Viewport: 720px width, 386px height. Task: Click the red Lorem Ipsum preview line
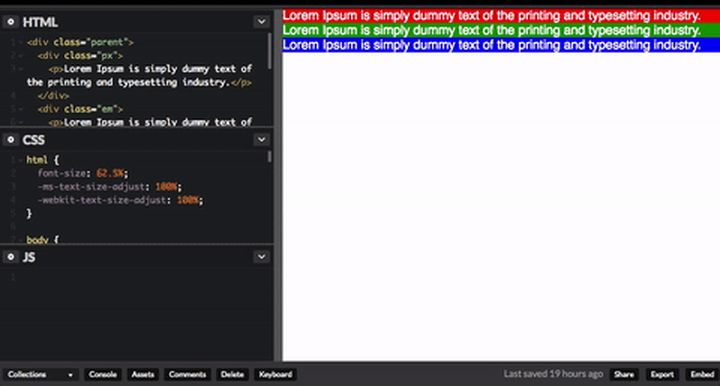[x=501, y=16]
